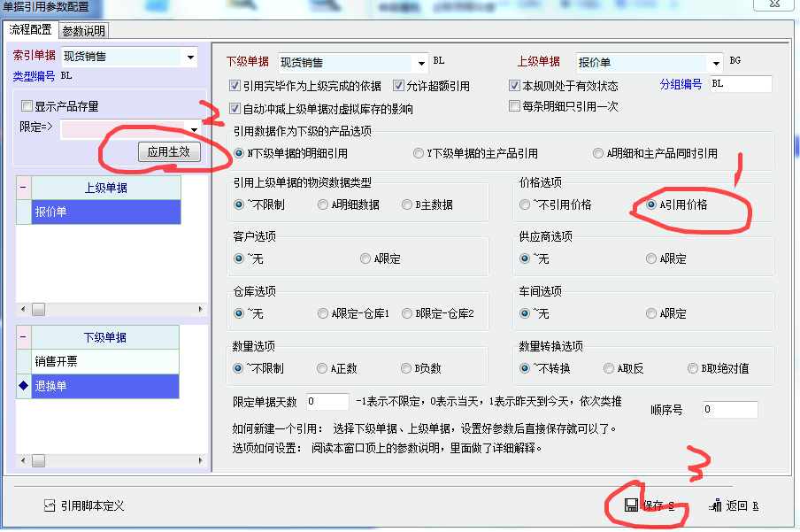
Task: Switch to 参数说明 tab
Action: [x=83, y=30]
